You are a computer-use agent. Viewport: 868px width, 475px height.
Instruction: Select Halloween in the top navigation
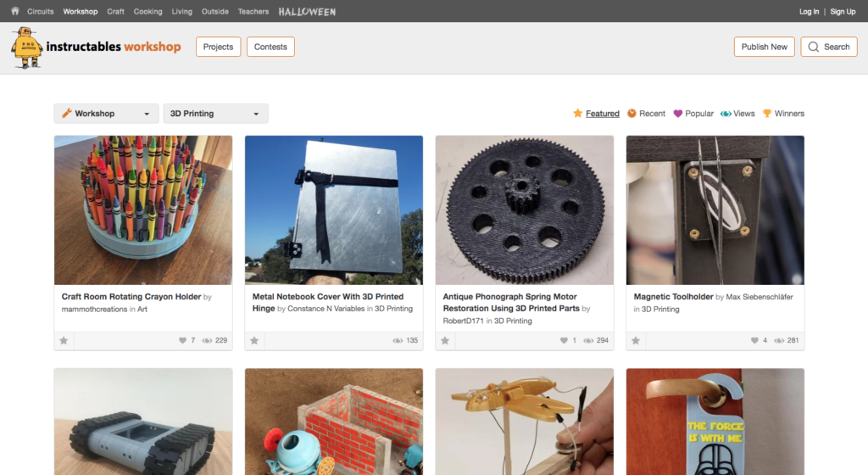pyautogui.click(x=307, y=12)
